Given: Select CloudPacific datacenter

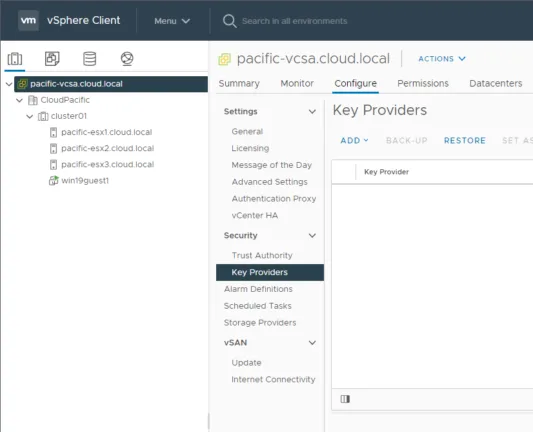Looking at the screenshot, I should [65, 100].
